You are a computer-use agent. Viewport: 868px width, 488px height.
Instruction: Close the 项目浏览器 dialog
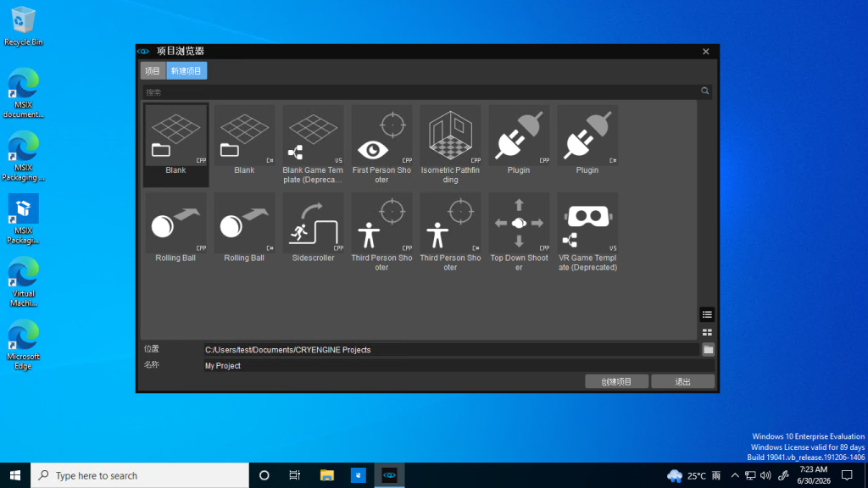pyautogui.click(x=706, y=52)
